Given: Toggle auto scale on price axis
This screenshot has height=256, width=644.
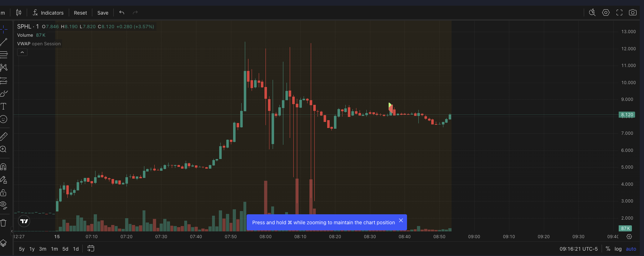Looking at the screenshot, I should tap(631, 249).
